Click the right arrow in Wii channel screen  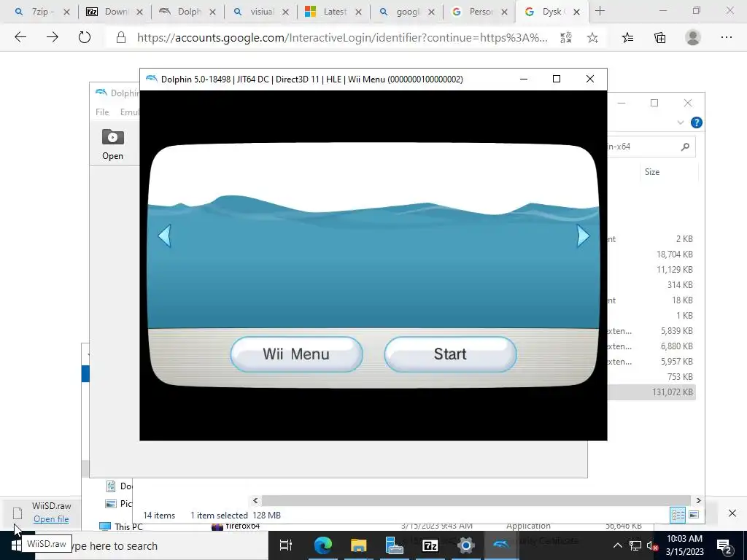coord(583,236)
